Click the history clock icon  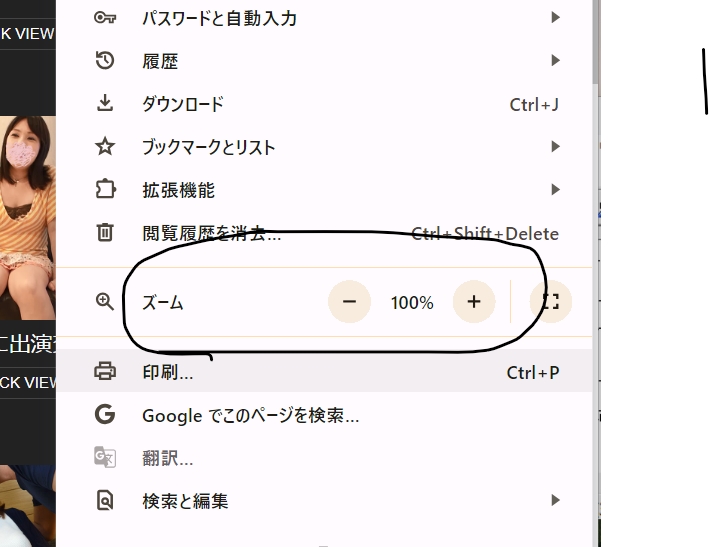pyautogui.click(x=105, y=61)
